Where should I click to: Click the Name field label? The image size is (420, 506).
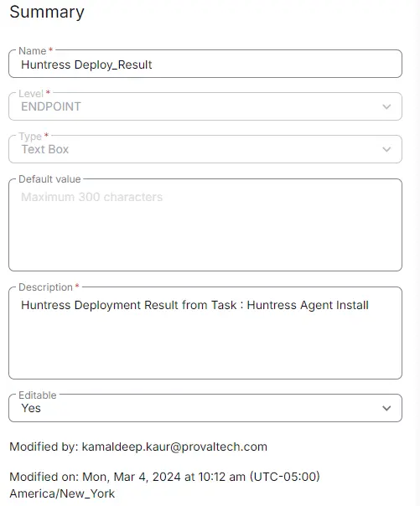pyautogui.click(x=33, y=50)
